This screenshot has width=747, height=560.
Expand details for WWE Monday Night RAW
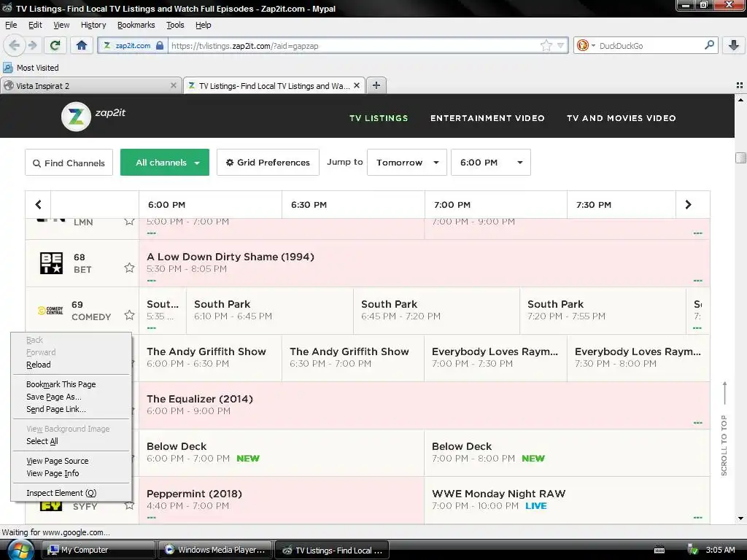(x=698, y=518)
